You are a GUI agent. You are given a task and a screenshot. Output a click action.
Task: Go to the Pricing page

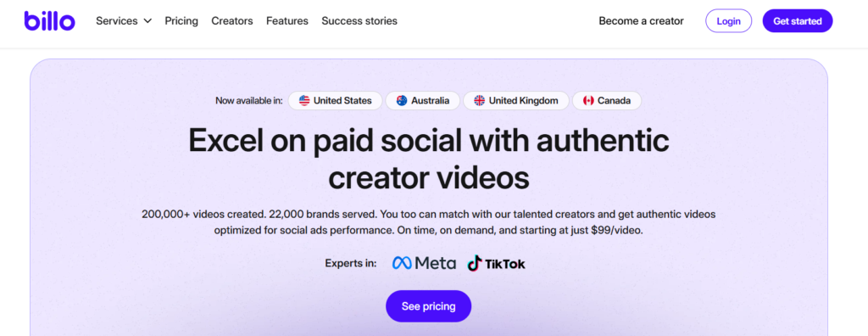pos(181,21)
